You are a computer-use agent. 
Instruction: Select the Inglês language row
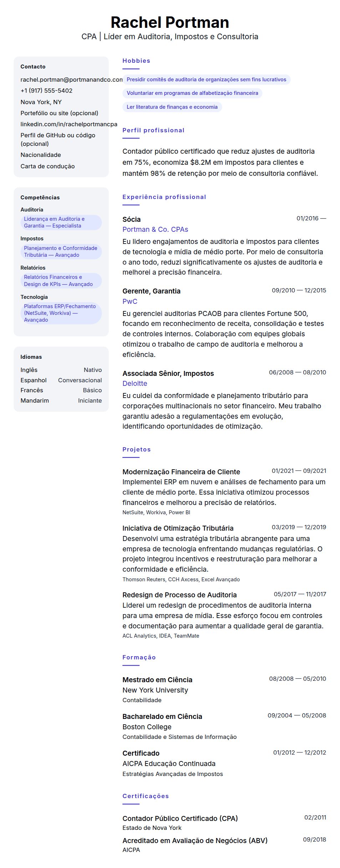point(61,370)
